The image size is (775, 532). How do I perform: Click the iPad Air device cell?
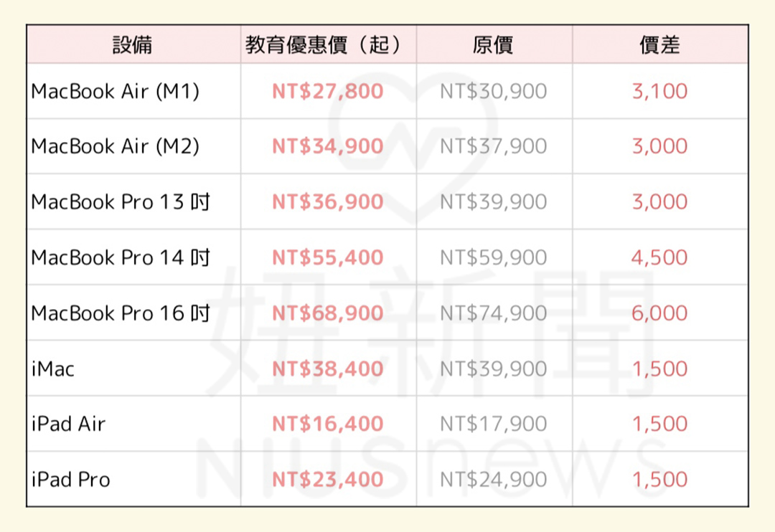tap(68, 424)
